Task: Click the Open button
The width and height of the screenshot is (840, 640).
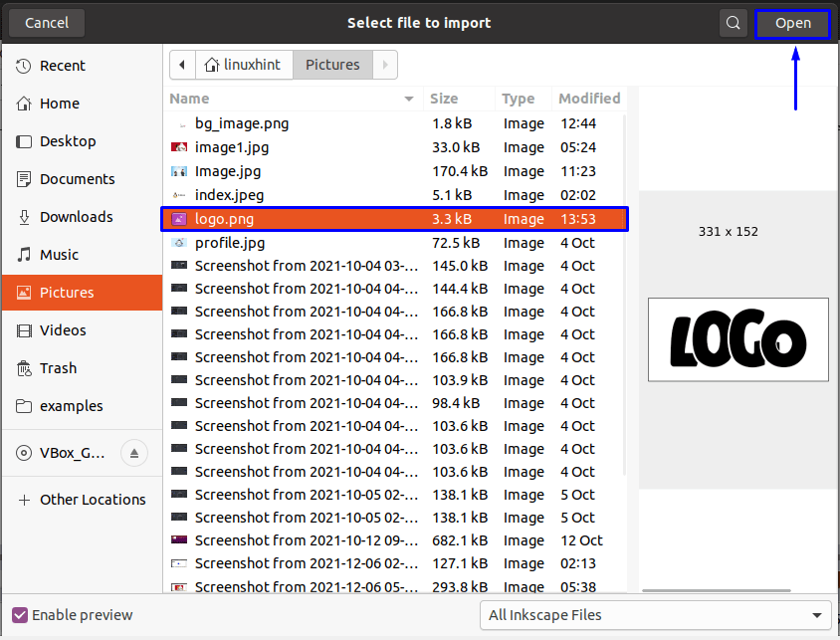Action: coord(792,22)
